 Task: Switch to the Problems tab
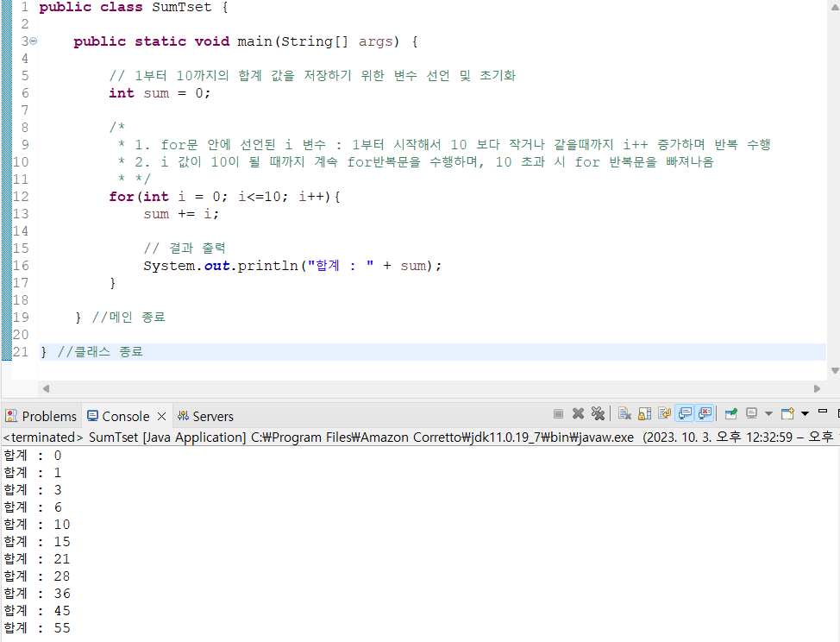[x=41, y=417]
